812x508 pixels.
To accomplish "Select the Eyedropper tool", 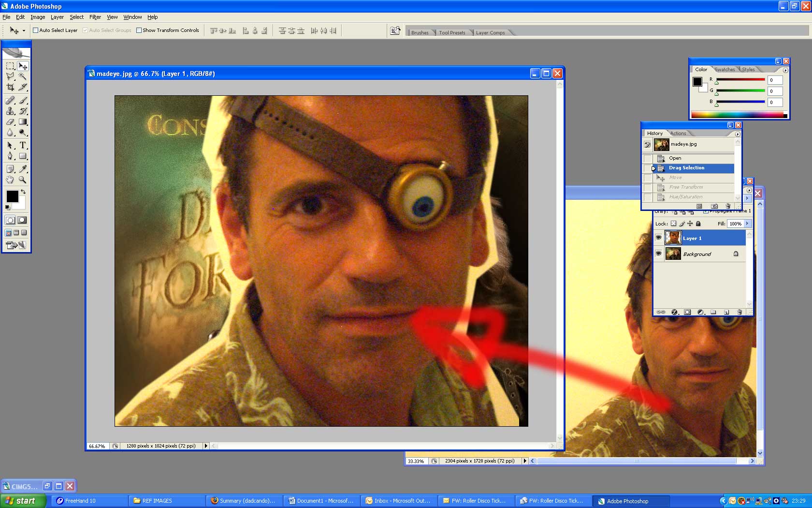I will point(23,169).
